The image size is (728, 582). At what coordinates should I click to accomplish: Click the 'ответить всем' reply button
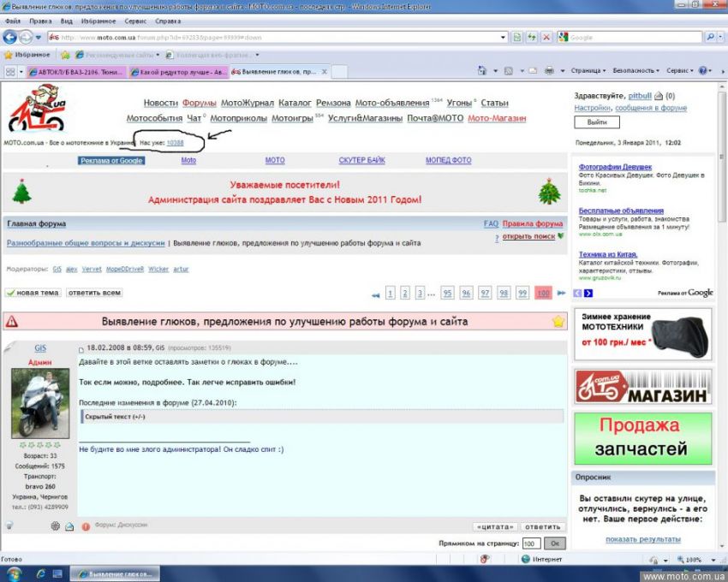(94, 293)
